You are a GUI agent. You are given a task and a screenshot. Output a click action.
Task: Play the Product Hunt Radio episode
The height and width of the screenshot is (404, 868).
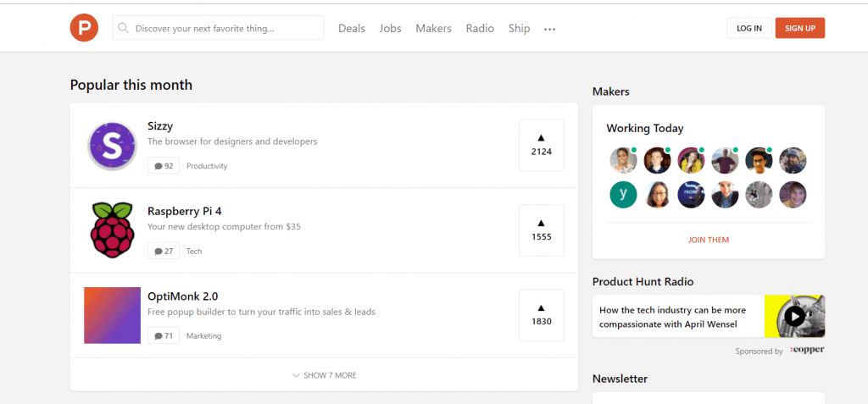[795, 316]
